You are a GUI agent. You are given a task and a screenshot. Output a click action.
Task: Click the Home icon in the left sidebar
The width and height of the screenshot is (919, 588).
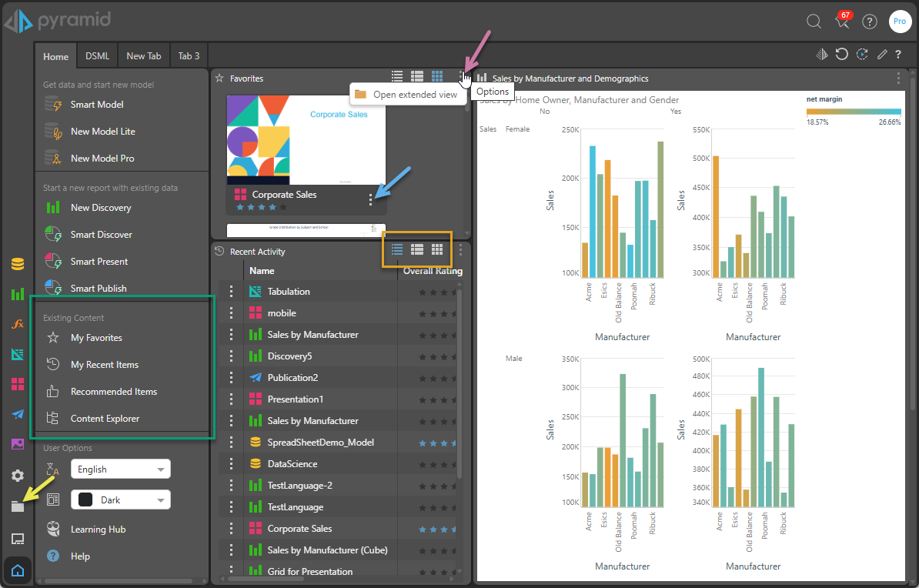pyautogui.click(x=18, y=570)
